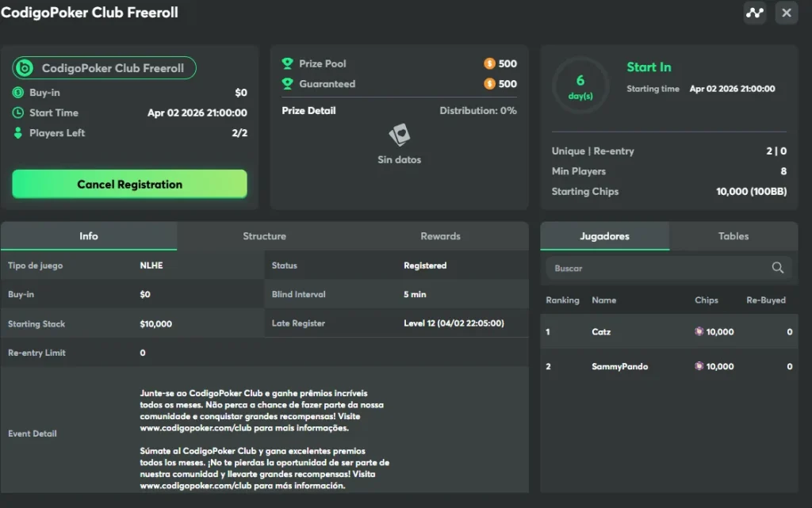Click the 5 min blind interval value
Image resolution: width=812 pixels, height=508 pixels.
[415, 294]
